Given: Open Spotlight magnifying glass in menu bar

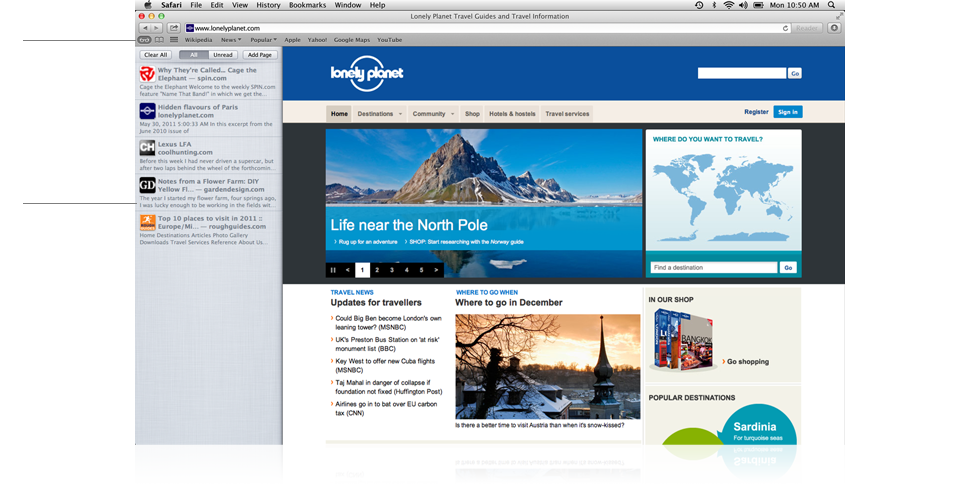Looking at the screenshot, I should click(831, 5).
